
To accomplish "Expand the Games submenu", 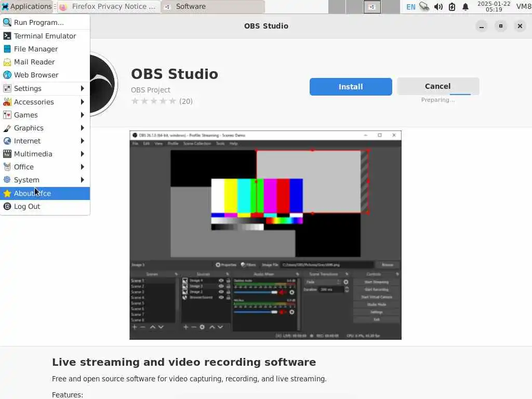I will coord(45,115).
